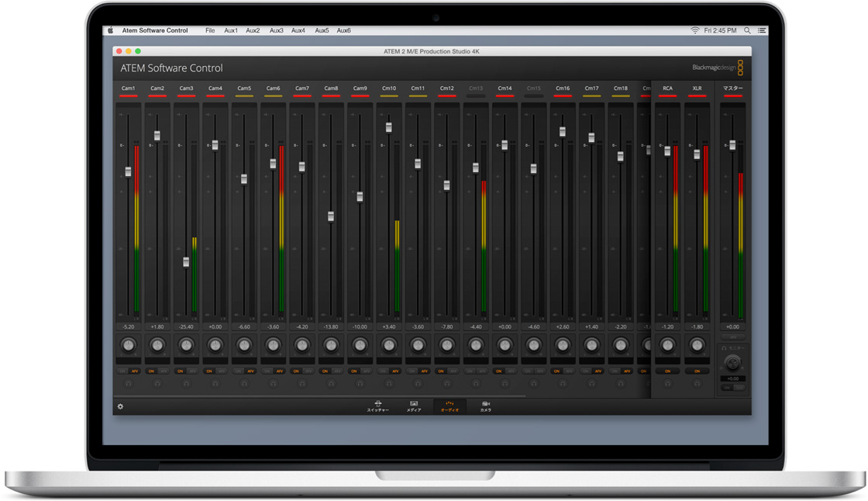Open the Atem Software Control app menu
This screenshot has width=868, height=501.
(x=155, y=30)
